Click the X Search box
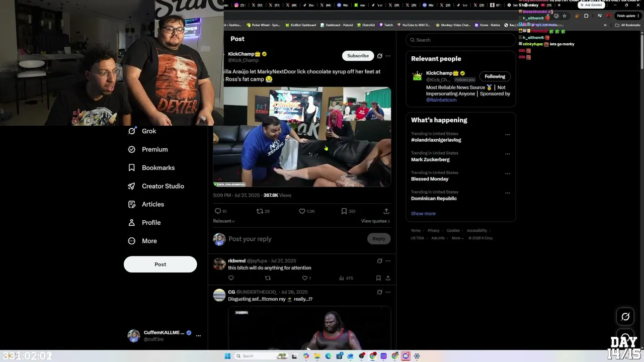The image size is (644, 362). coord(460,40)
